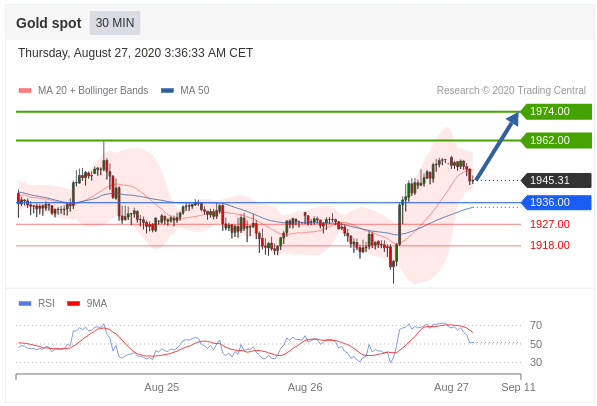This screenshot has width=597, height=406.
Task: Click the Sep 11 date axis label
Action: click(518, 387)
